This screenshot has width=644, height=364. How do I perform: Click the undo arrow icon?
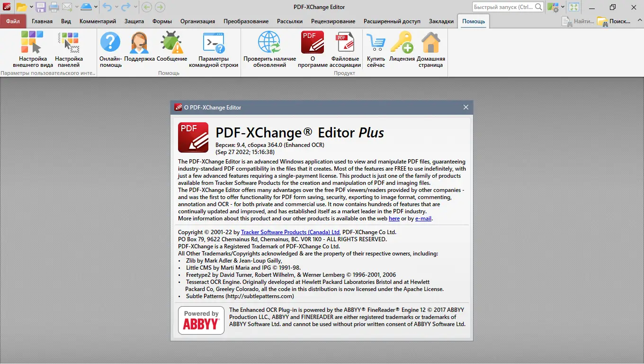pyautogui.click(x=107, y=7)
